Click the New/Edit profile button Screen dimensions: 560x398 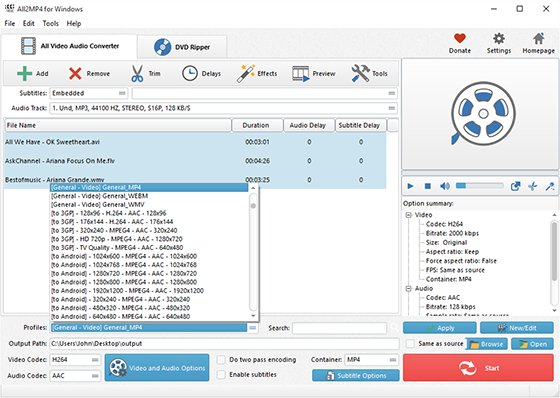[517, 328]
